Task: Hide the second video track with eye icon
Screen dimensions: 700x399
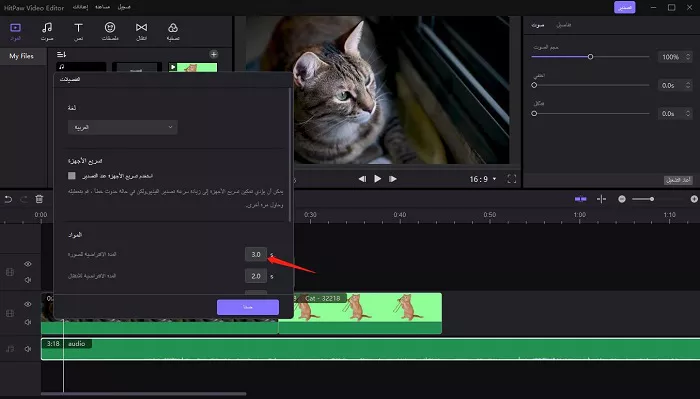Action: pos(28,304)
